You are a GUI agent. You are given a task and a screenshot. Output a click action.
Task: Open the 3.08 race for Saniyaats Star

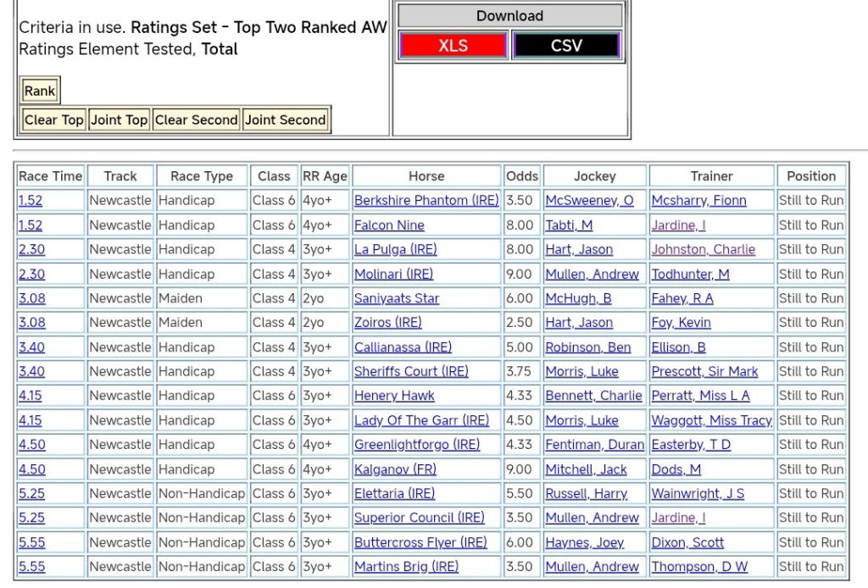pyautogui.click(x=31, y=298)
